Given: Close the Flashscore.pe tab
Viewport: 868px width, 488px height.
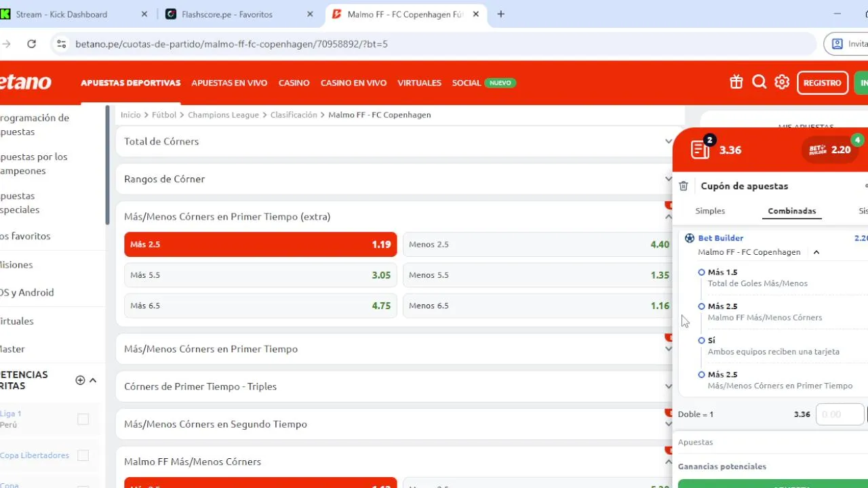Looking at the screenshot, I should [x=309, y=14].
